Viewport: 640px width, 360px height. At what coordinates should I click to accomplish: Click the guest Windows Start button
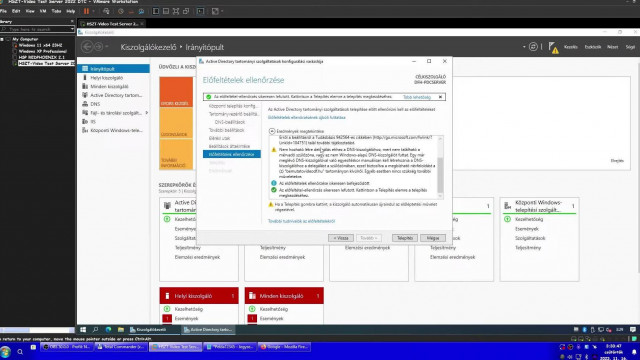(x=83, y=329)
